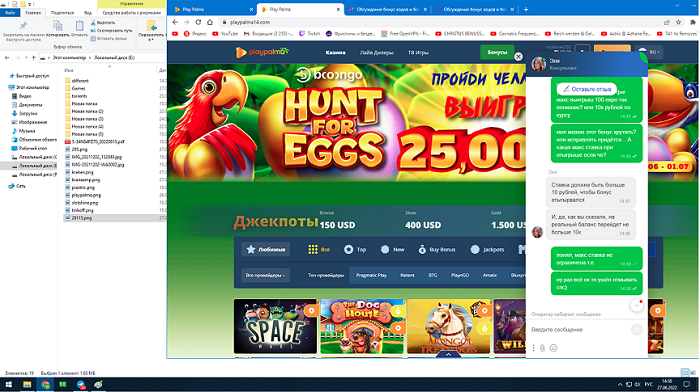700x392 pixels.
Task: Switch to first Play Palma Chrome tab
Action: point(212,9)
